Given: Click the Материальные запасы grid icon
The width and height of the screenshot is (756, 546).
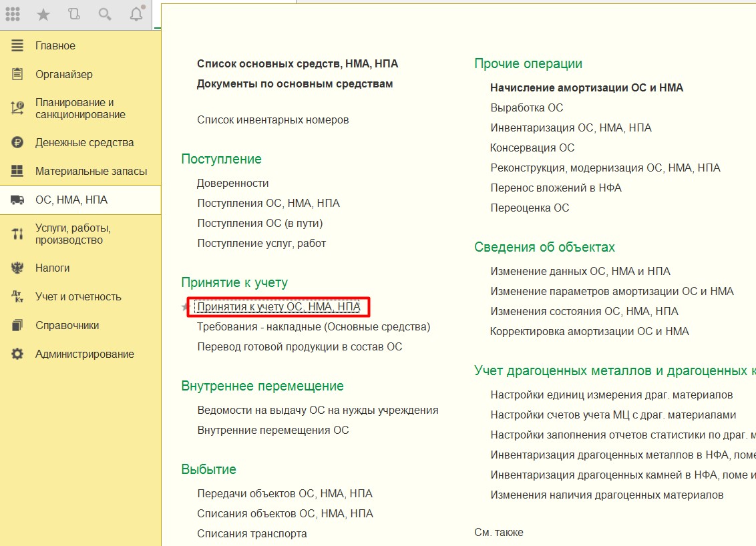Looking at the screenshot, I should pyautogui.click(x=17, y=171).
